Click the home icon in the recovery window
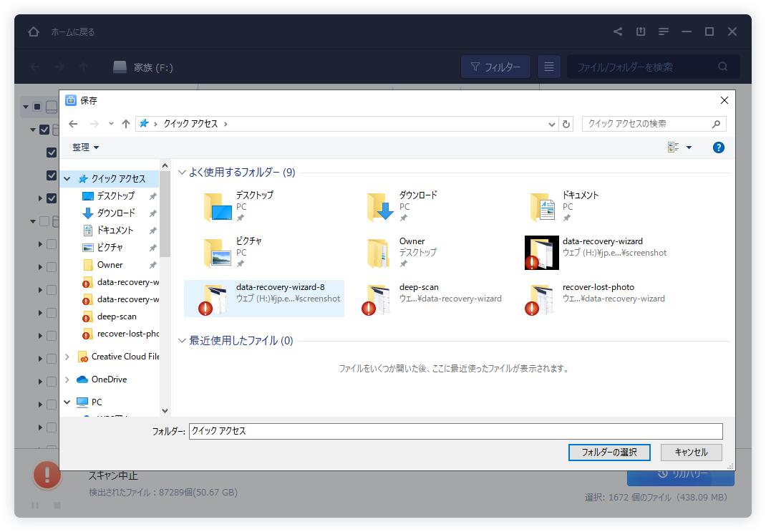The height and width of the screenshot is (532, 766). point(33,32)
